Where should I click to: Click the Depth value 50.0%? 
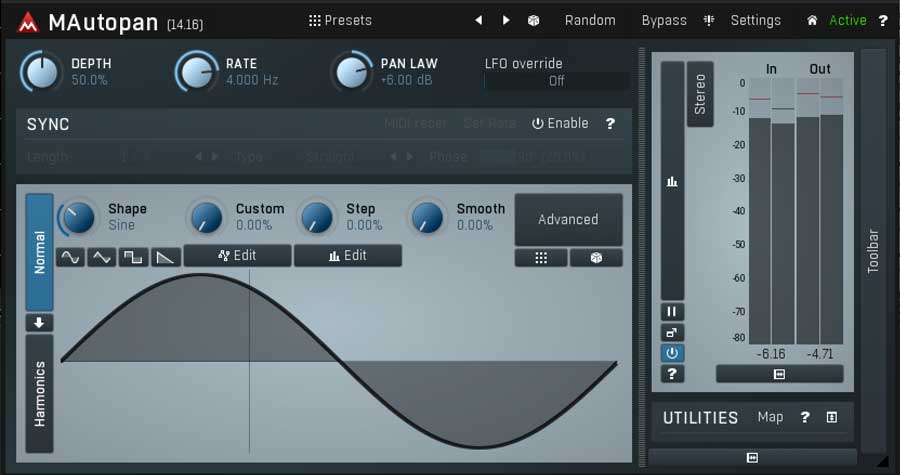[90, 80]
